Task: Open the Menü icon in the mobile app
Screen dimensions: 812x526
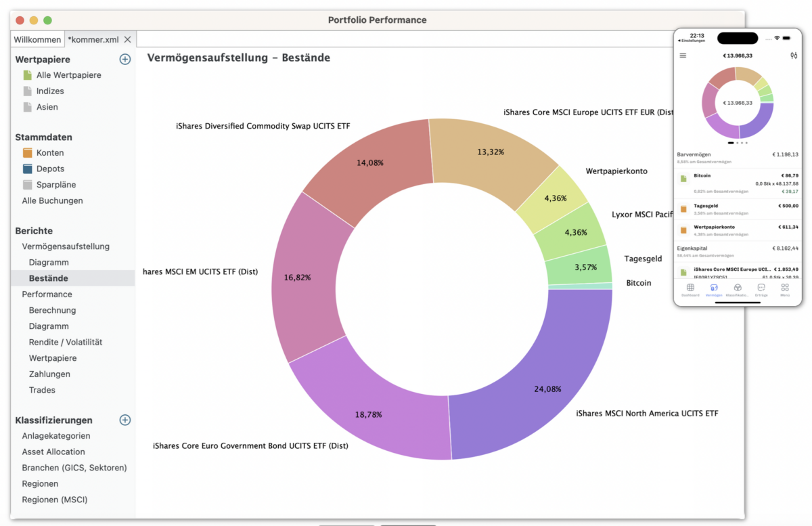Action: [784, 288]
